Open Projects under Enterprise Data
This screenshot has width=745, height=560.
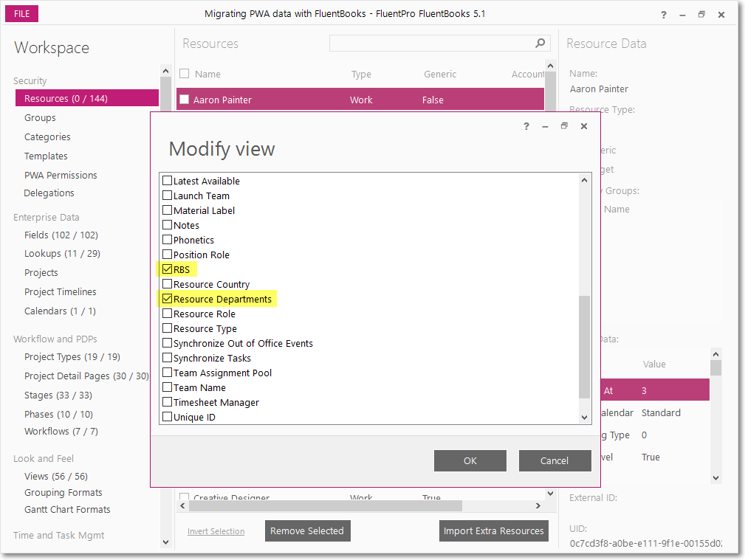[41, 273]
